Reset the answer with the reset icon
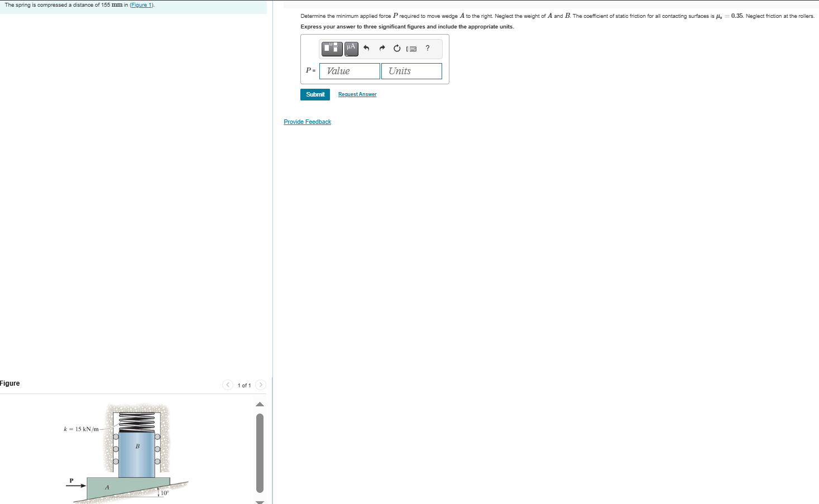Image resolution: width=819 pixels, height=504 pixels. 396,49
